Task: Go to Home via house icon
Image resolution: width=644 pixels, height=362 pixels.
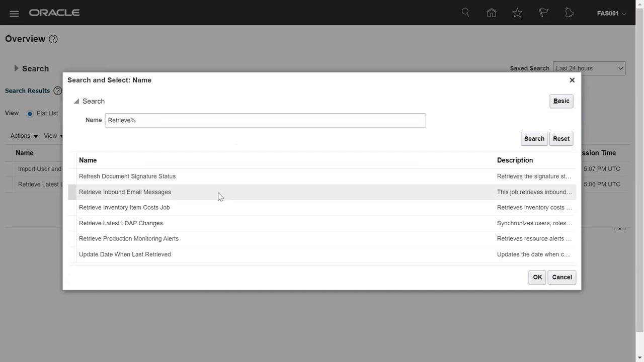Action: pyautogui.click(x=492, y=13)
